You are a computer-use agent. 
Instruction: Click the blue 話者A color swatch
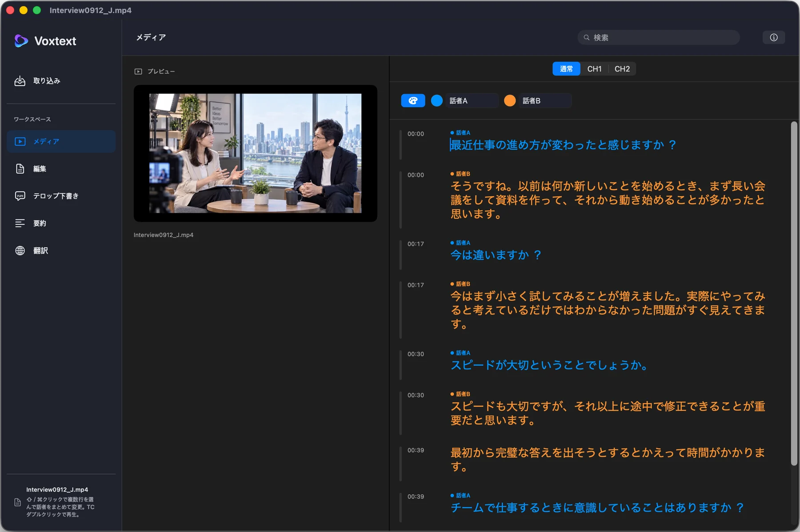437,101
